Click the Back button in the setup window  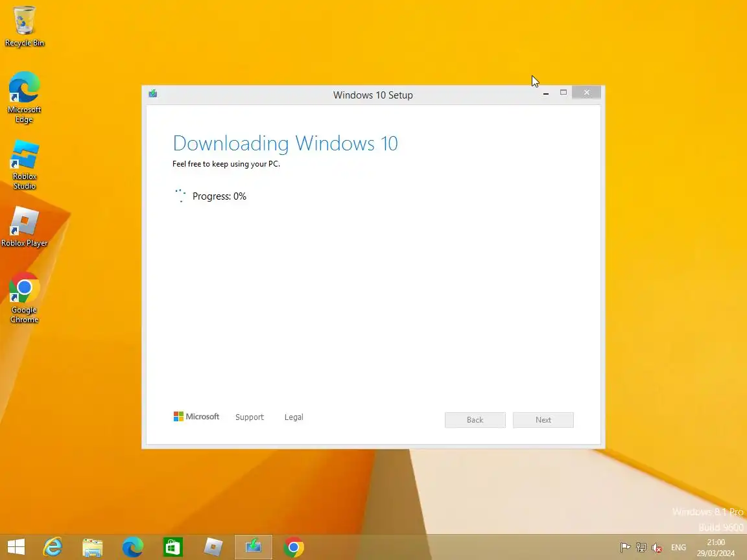tap(475, 419)
